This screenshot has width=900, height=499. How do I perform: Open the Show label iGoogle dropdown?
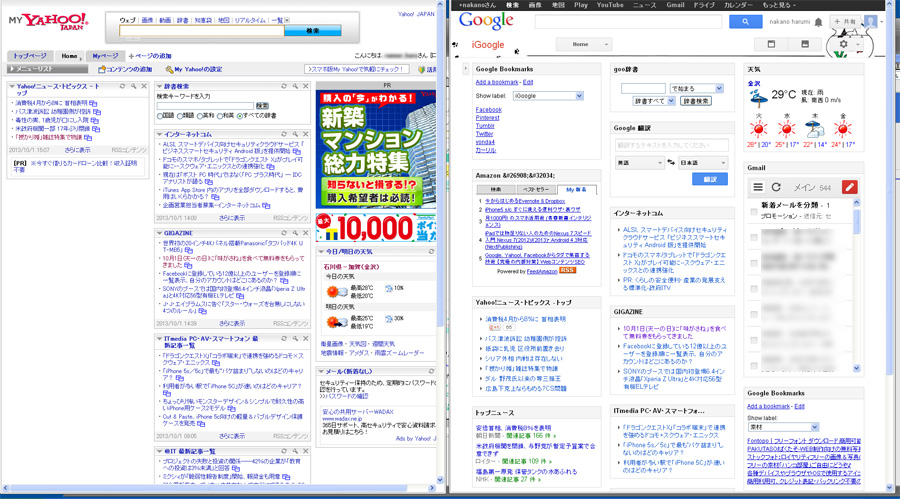pyautogui.click(x=548, y=96)
